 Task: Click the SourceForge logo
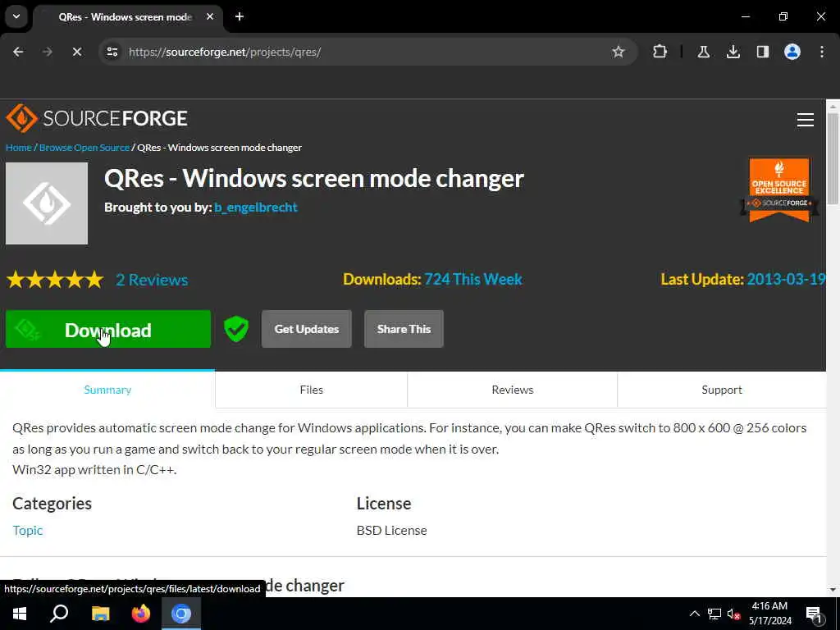[x=97, y=118]
